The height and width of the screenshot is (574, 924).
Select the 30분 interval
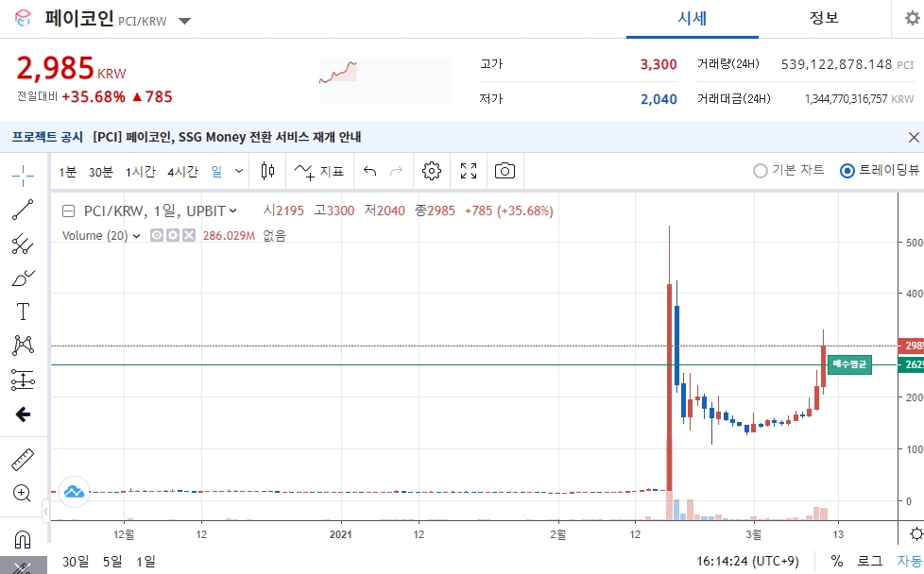click(101, 172)
